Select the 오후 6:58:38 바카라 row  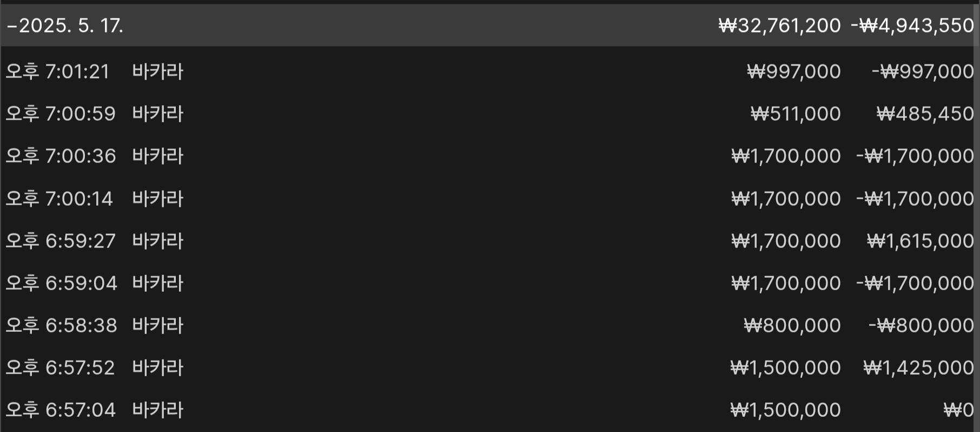click(x=490, y=325)
